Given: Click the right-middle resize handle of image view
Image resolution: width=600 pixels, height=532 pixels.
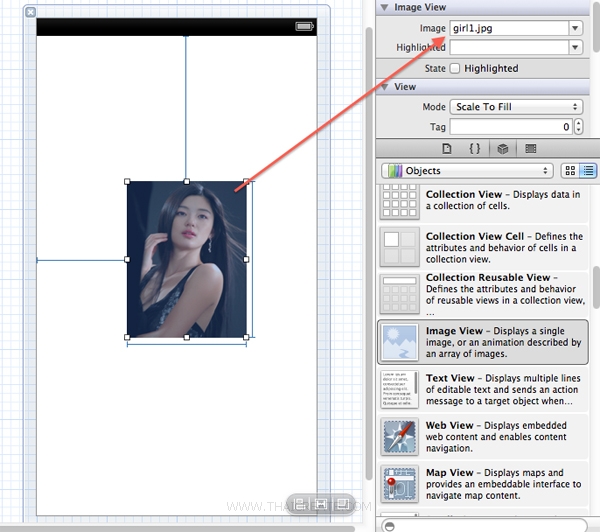Looking at the screenshot, I should [x=246, y=259].
